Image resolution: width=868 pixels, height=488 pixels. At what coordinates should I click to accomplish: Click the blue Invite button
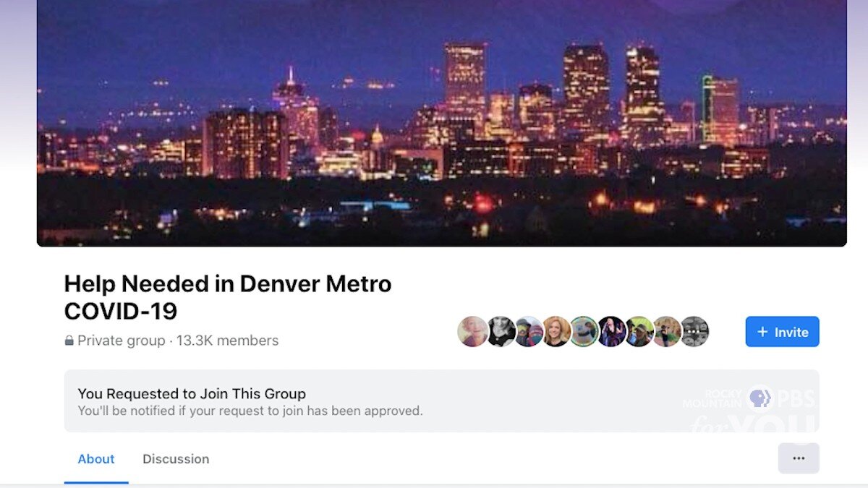click(x=782, y=332)
